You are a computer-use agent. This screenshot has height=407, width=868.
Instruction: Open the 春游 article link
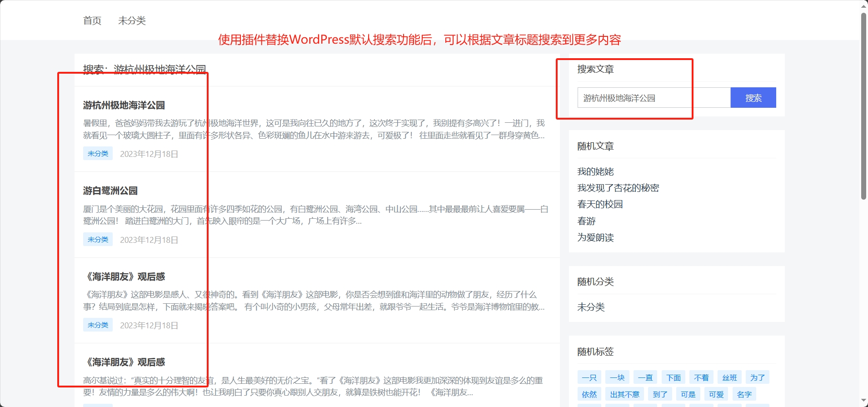(586, 221)
